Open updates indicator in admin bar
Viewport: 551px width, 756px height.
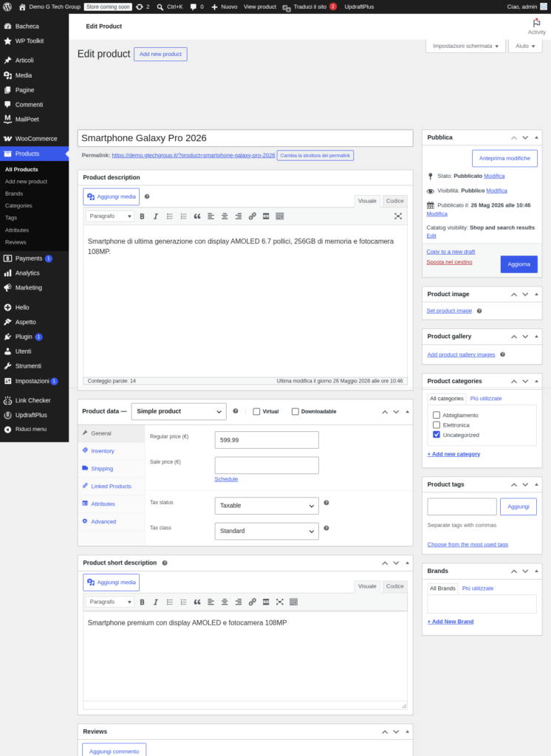(143, 7)
